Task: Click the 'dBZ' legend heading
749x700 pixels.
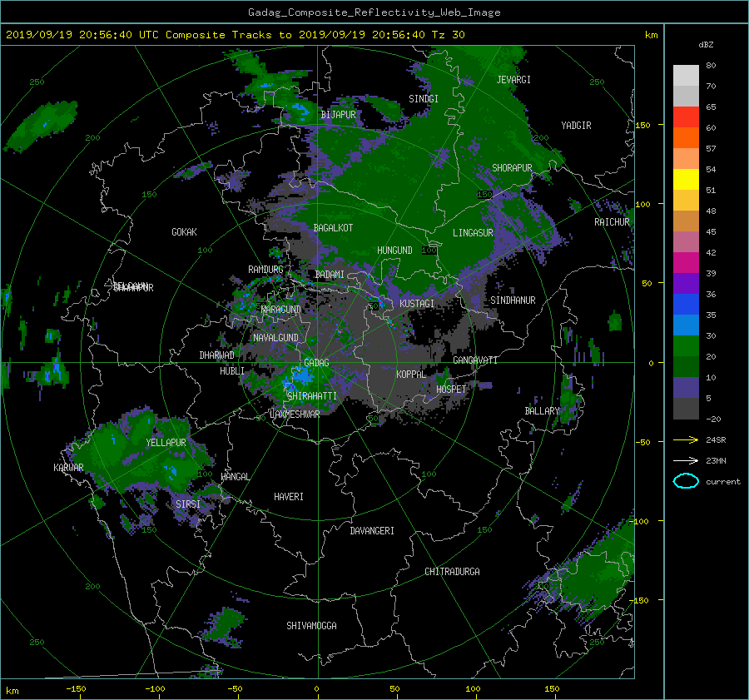Action: click(706, 44)
